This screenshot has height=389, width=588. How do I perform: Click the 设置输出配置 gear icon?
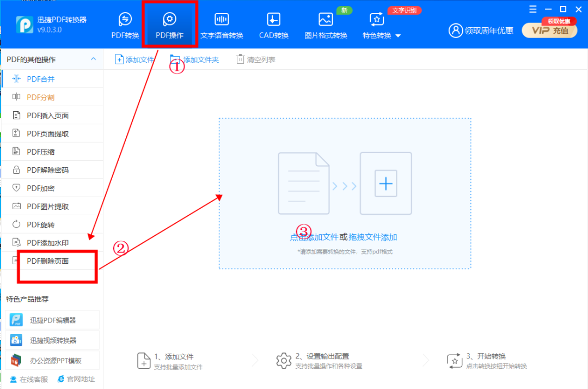tap(284, 361)
